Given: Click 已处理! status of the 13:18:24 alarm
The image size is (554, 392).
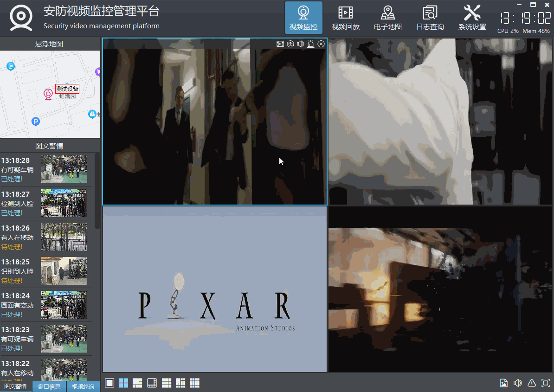Looking at the screenshot, I should click(x=12, y=315).
